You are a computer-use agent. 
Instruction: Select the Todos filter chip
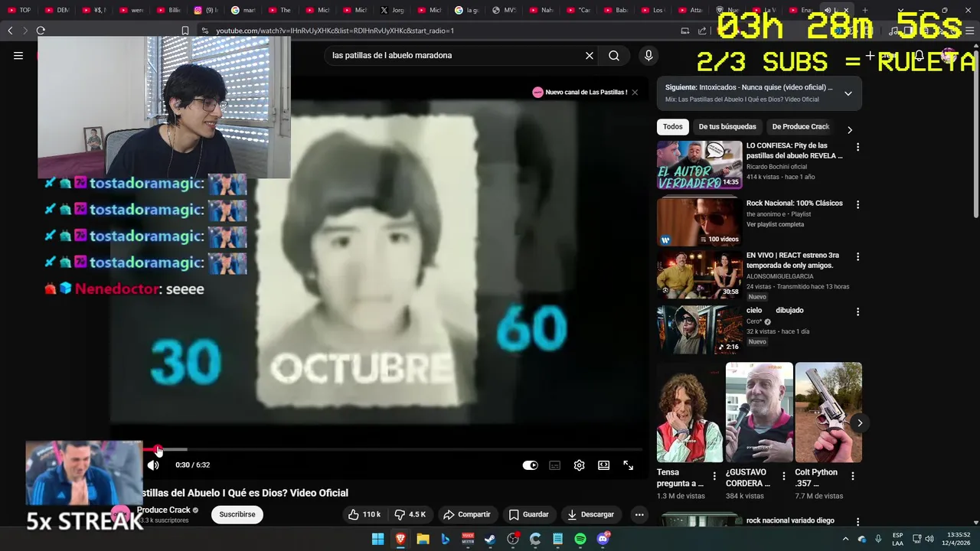[673, 126]
